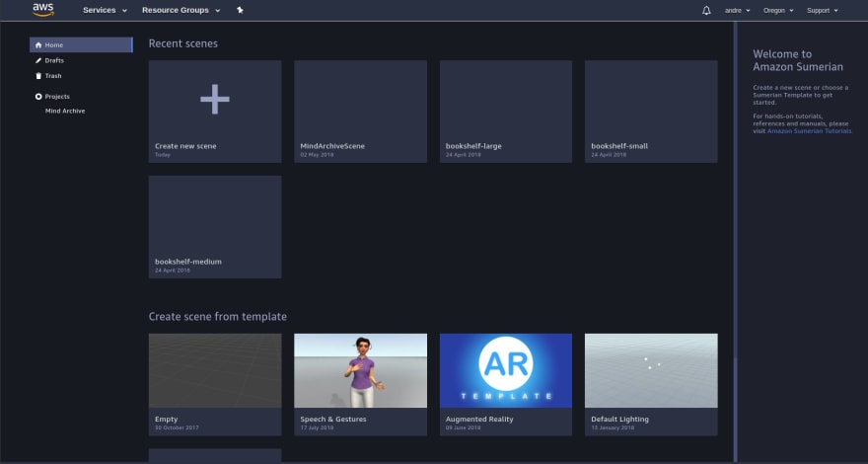
Task: Click the Trash bin icon
Action: click(38, 76)
